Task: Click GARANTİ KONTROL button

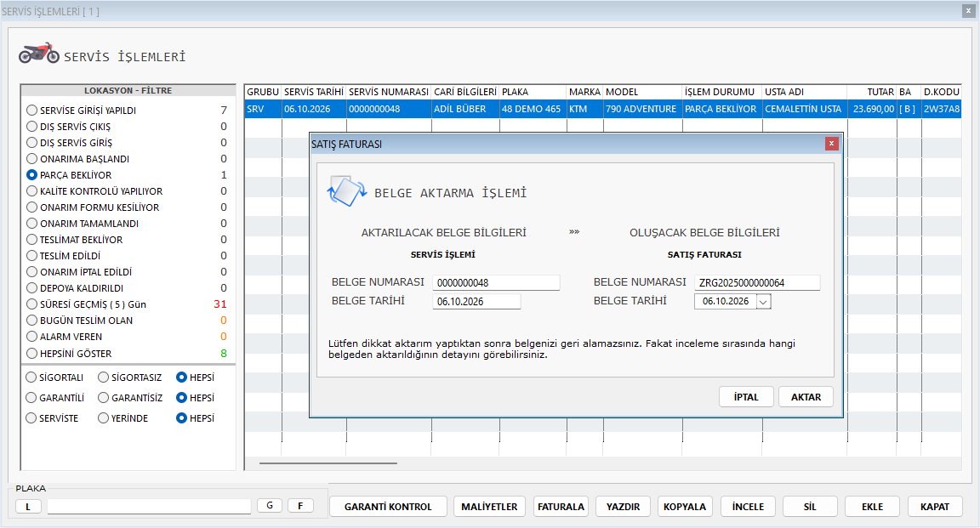Action: (x=388, y=507)
